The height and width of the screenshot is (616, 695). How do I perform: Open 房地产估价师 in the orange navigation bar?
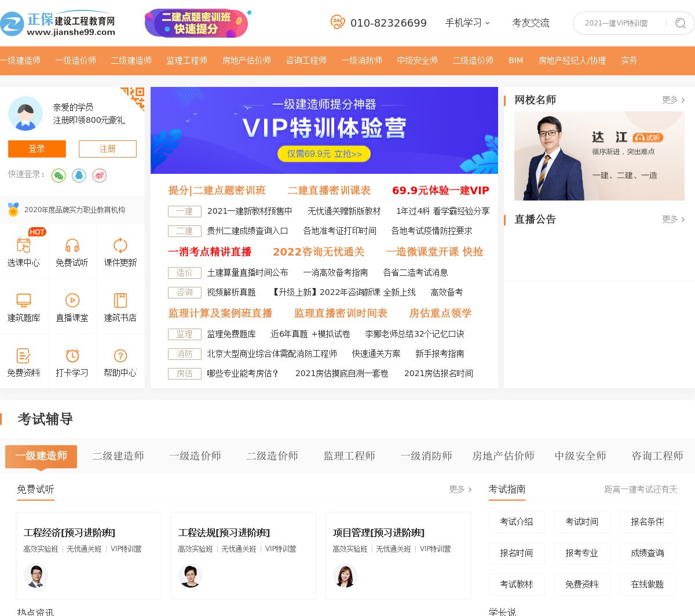[x=247, y=60]
